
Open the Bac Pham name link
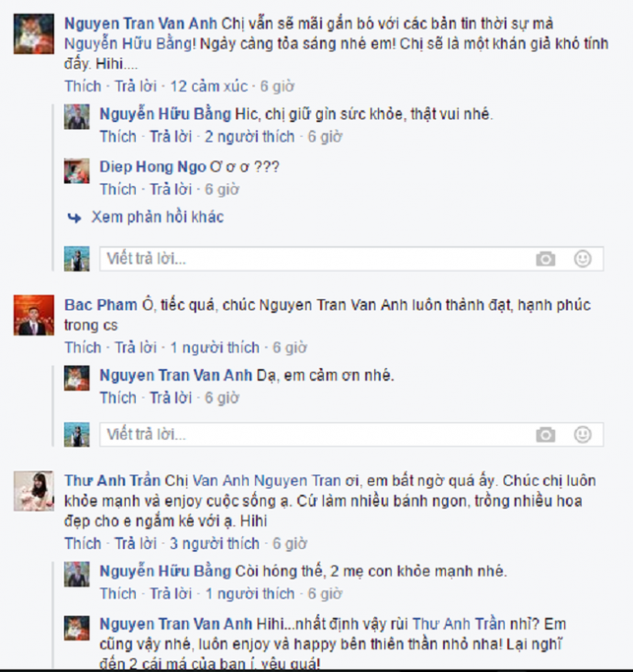pyautogui.click(x=101, y=305)
